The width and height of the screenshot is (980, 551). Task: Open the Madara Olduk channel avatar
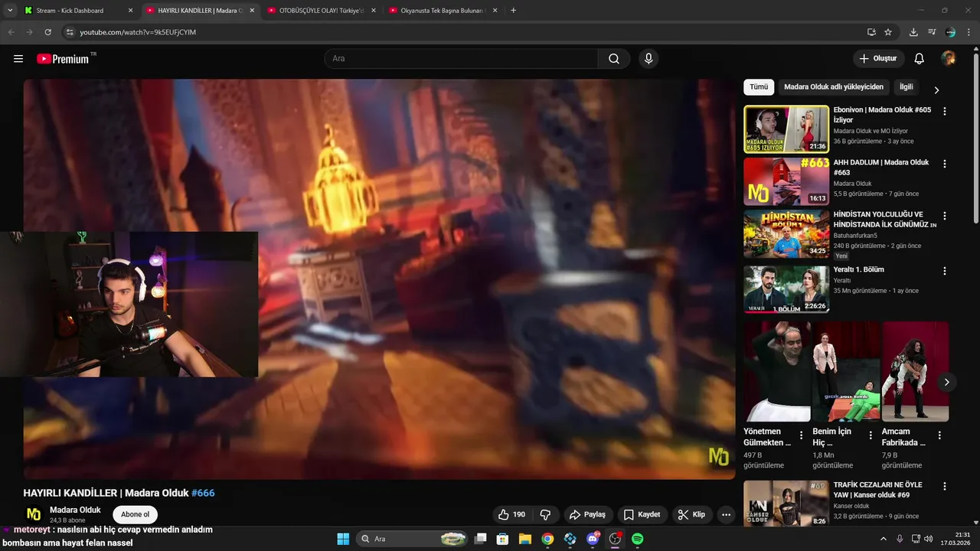click(x=34, y=514)
